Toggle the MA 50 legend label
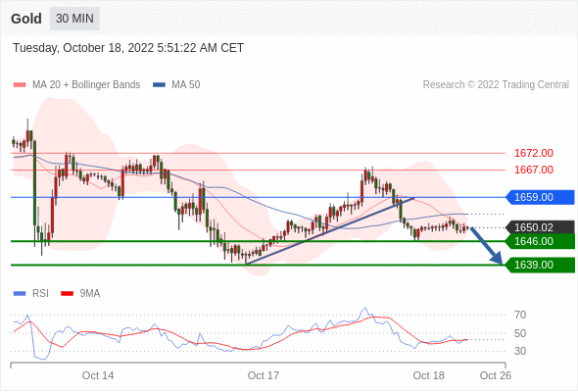578x392 pixels. [x=186, y=85]
